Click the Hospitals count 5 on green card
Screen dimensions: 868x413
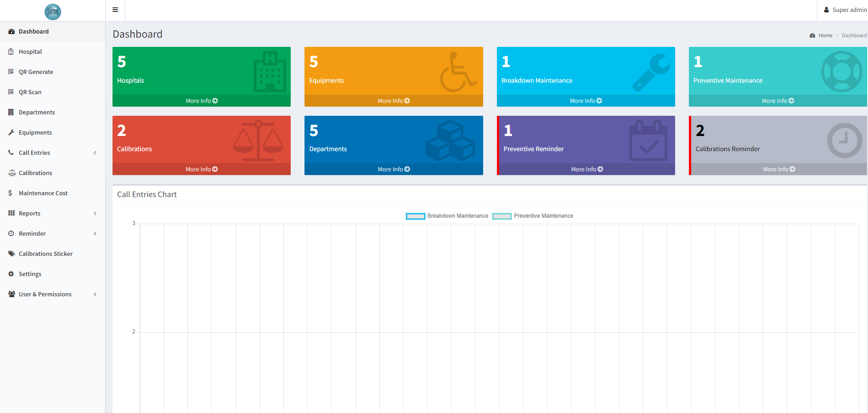tap(122, 62)
